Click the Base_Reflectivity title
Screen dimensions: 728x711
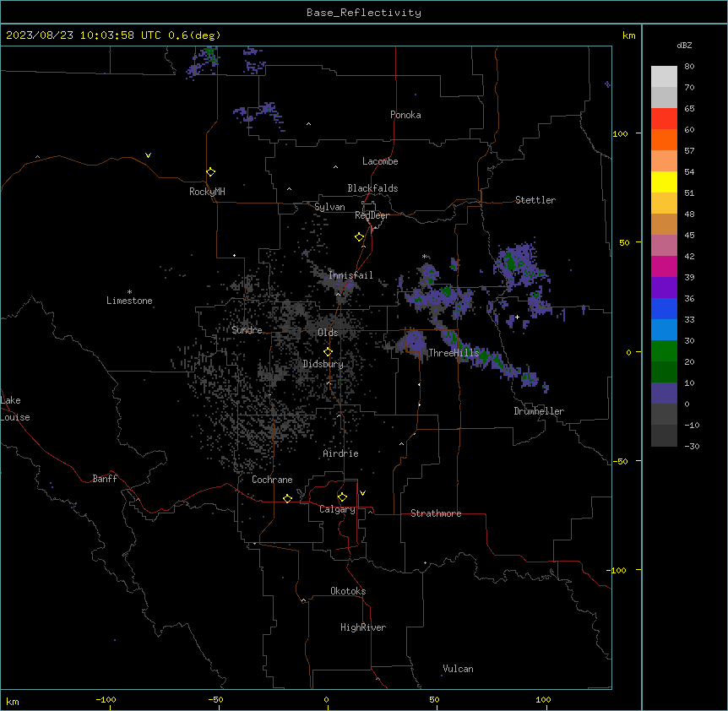364,13
